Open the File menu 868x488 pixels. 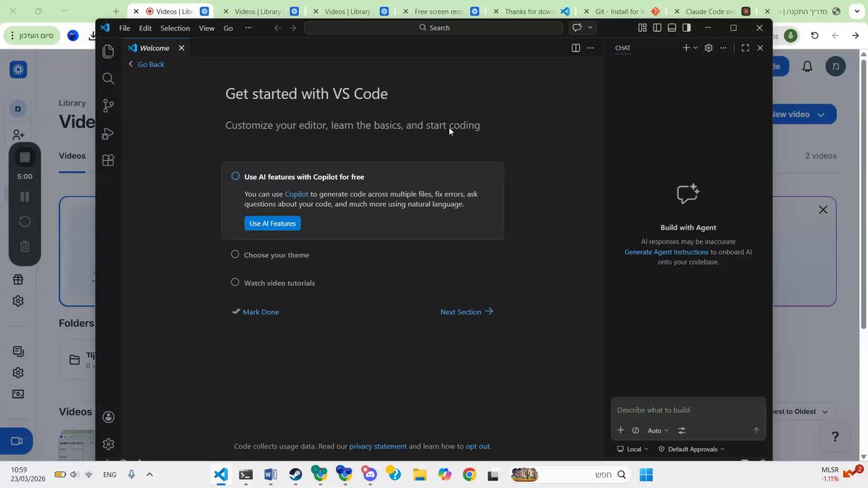125,28
